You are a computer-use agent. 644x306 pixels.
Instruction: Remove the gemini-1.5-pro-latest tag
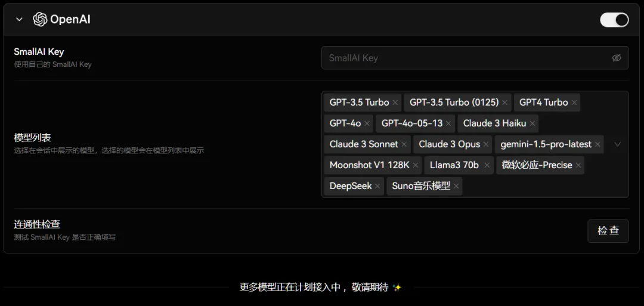pos(597,144)
